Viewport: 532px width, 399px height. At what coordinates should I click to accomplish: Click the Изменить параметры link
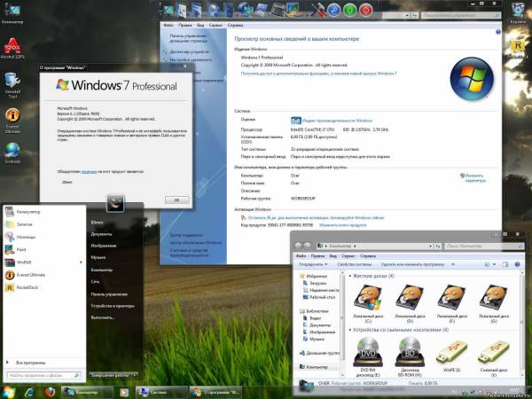coord(475,178)
